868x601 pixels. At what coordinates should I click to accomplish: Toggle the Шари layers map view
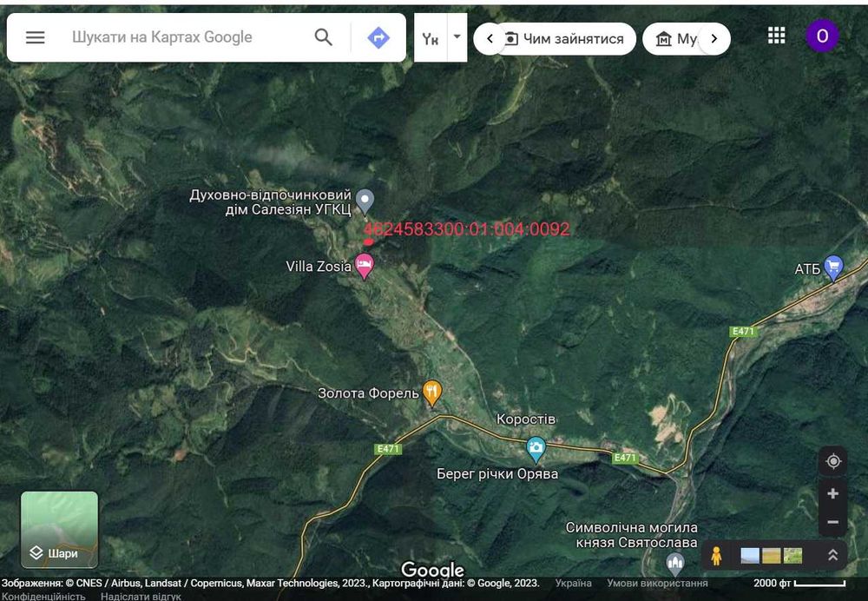pyautogui.click(x=59, y=530)
